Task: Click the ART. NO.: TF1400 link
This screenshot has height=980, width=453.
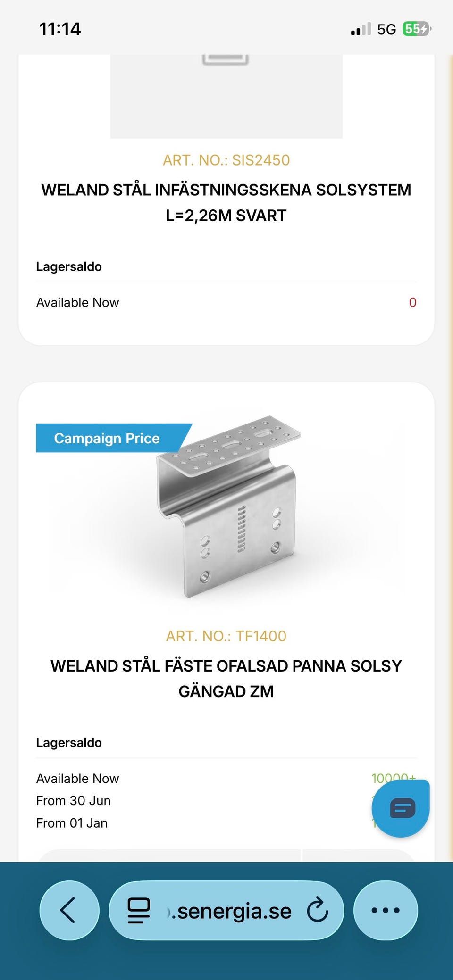Action: 226,636
